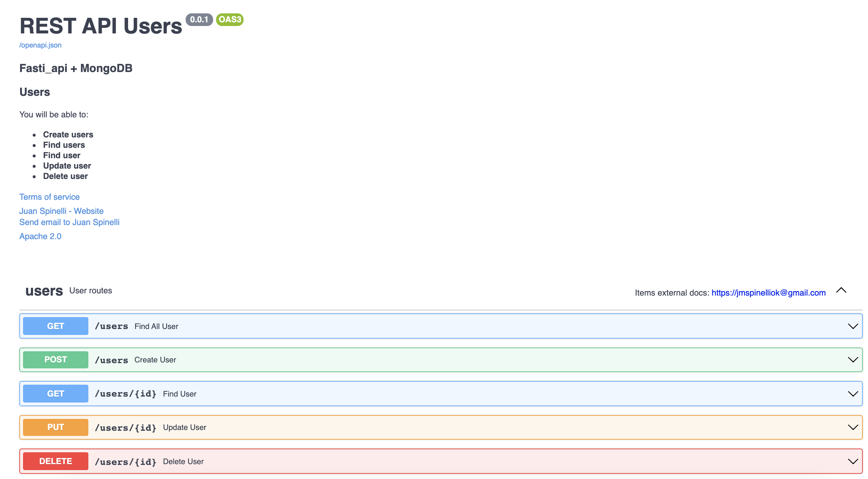This screenshot has width=868, height=479.
Task: Click the green POST method badge
Action: (x=56, y=359)
